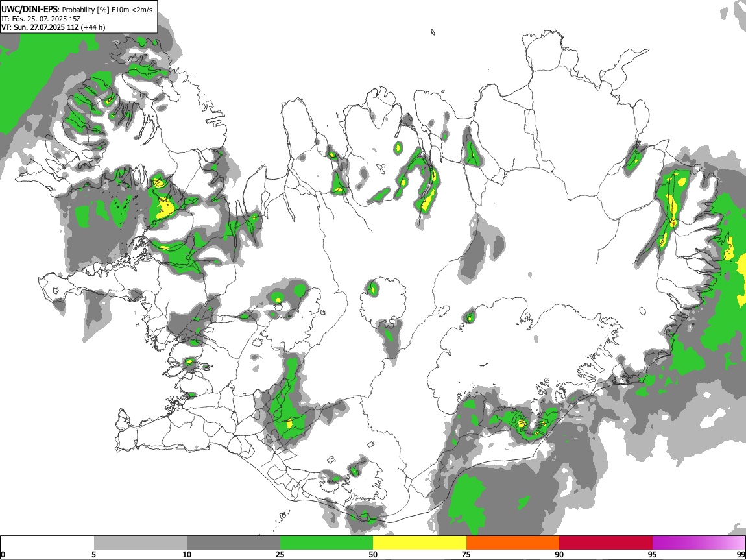Click the yellow 50-75% legend swatch
The height and width of the screenshot is (560, 746).
click(420, 542)
